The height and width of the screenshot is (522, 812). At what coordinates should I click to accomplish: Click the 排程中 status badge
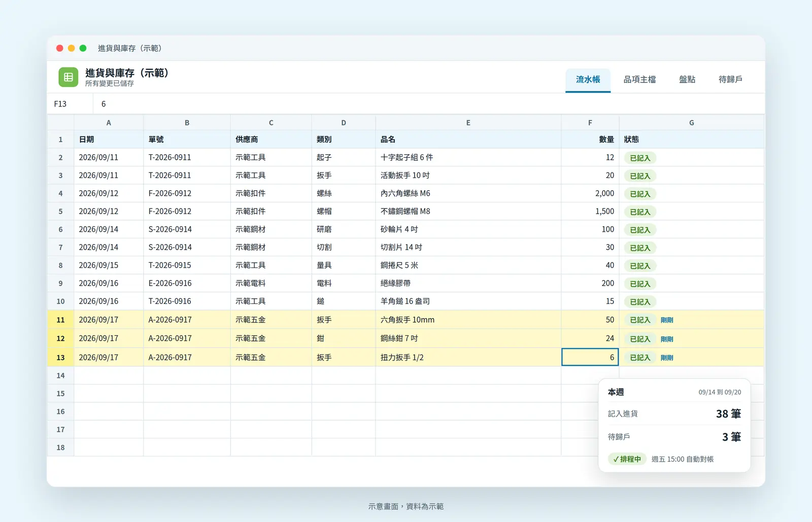coord(627,459)
